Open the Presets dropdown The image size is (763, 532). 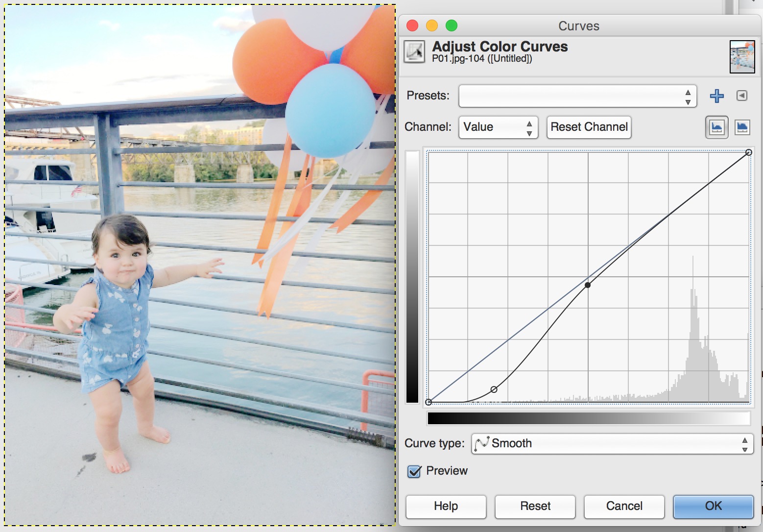[577, 96]
